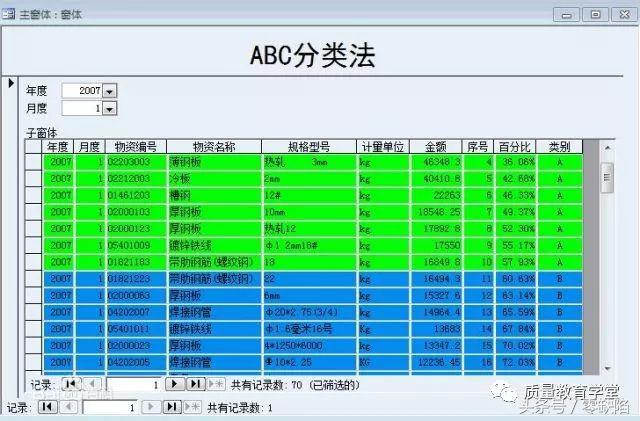Open the 月度 month dropdown
The height and width of the screenshot is (421, 640).
(109, 107)
